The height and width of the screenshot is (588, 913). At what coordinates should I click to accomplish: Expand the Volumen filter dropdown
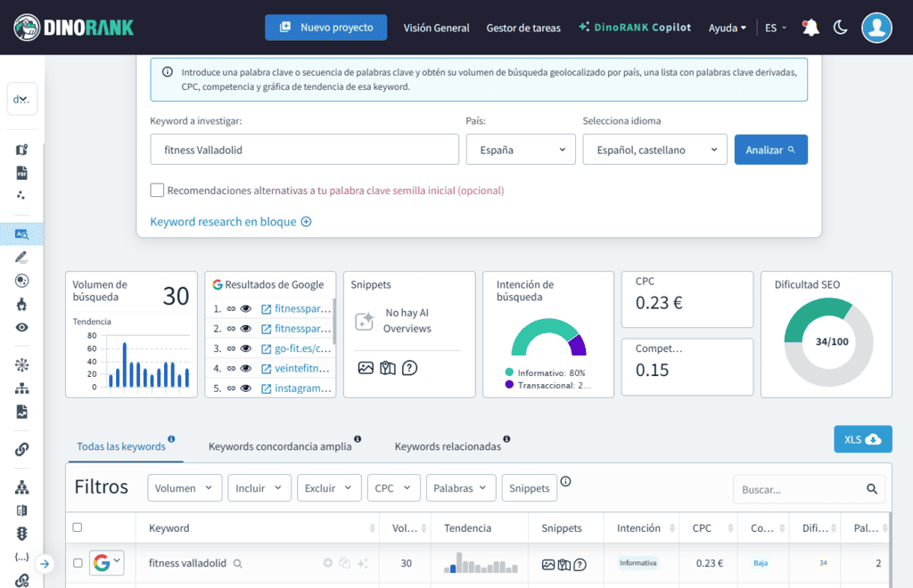(185, 487)
